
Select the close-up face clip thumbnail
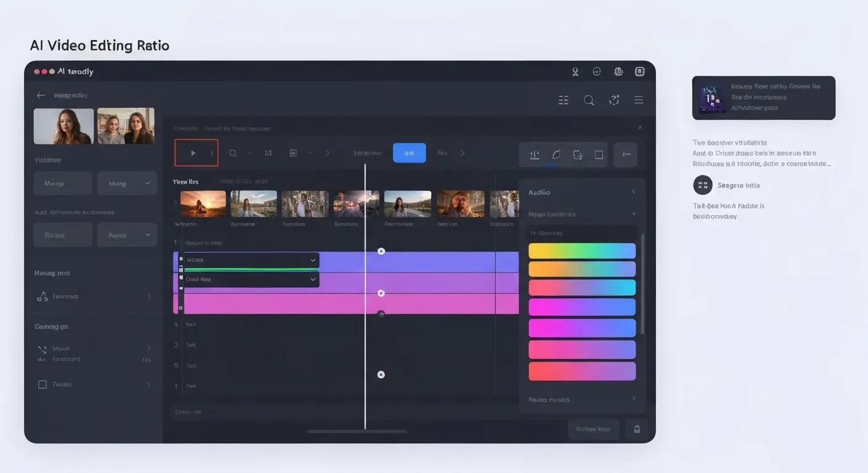[461, 204]
